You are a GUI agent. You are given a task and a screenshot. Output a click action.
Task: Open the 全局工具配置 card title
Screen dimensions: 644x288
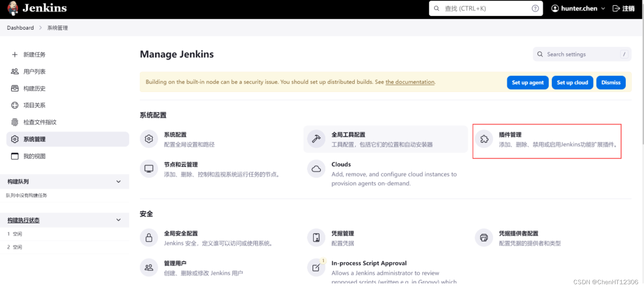(348, 135)
